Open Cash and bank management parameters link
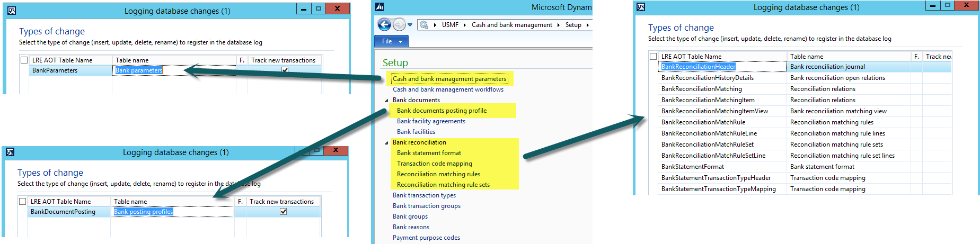The image size is (980, 244). (449, 79)
